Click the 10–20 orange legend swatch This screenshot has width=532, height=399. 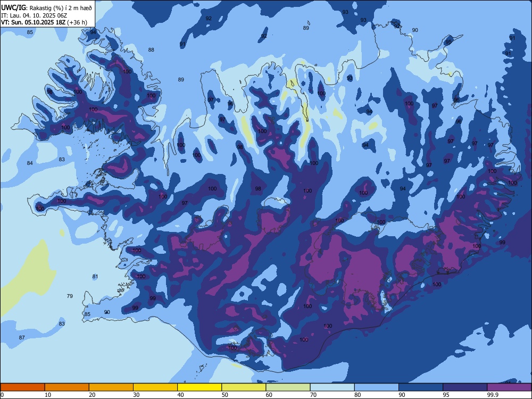pos(67,387)
